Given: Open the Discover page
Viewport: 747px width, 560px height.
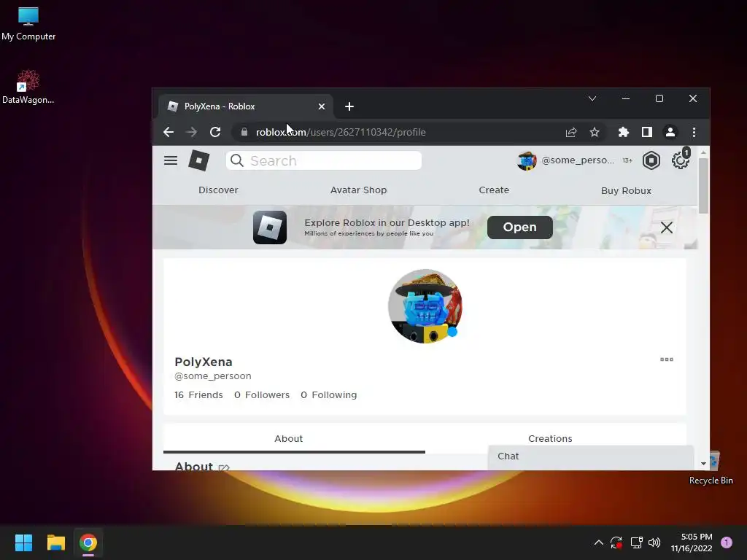Looking at the screenshot, I should [x=217, y=190].
